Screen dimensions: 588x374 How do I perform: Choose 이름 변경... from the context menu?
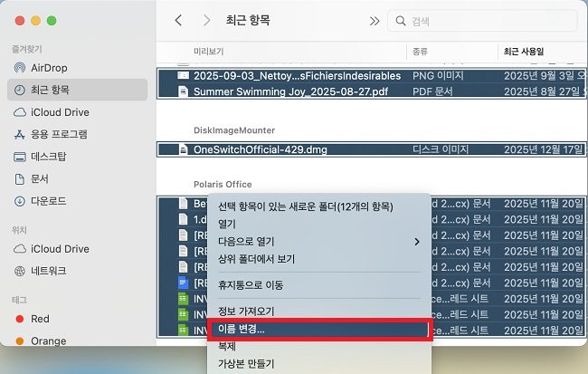(x=318, y=330)
